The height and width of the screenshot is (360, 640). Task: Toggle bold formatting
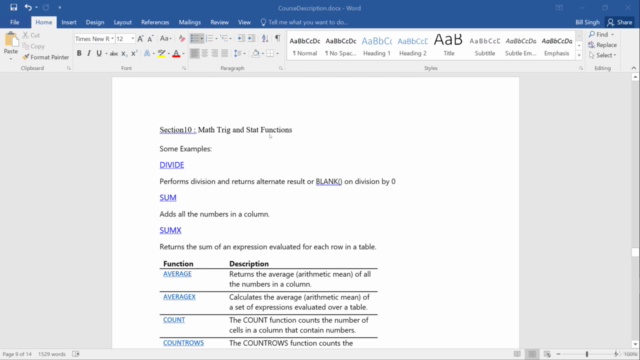[79, 53]
